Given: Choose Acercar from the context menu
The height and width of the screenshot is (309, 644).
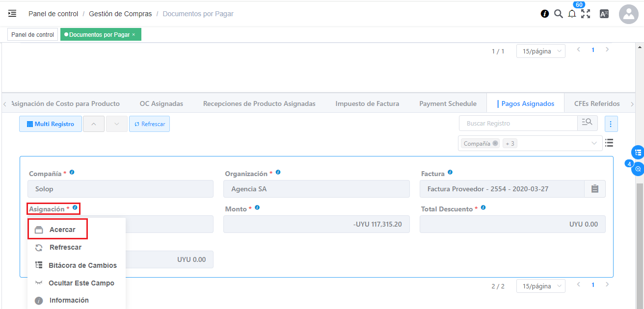Looking at the screenshot, I should (62, 230).
